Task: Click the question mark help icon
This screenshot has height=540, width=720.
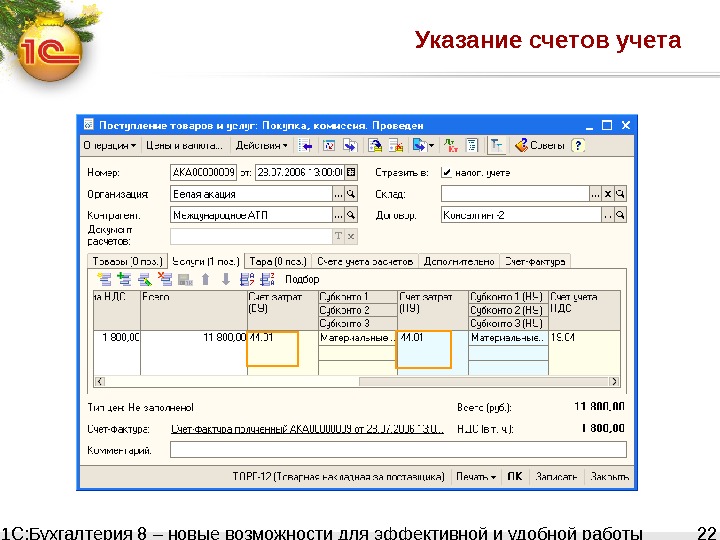Action: click(578, 146)
